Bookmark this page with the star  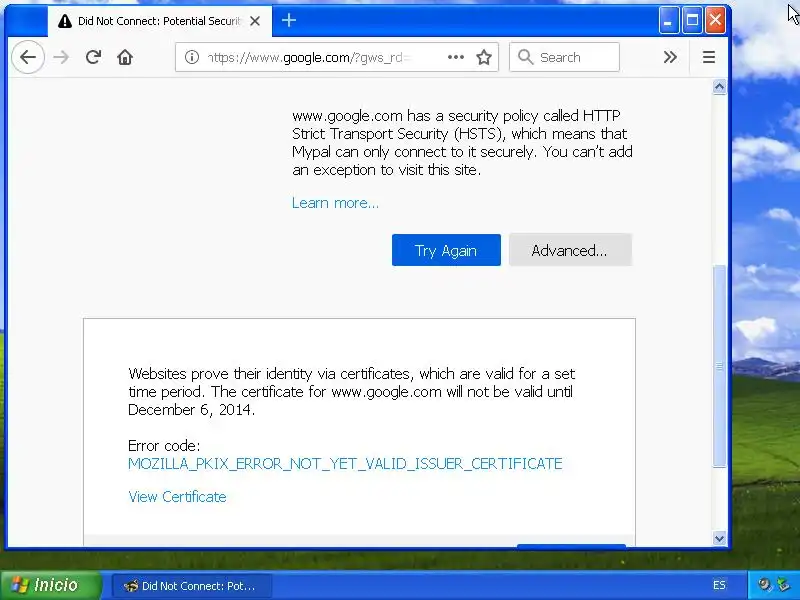pos(484,57)
